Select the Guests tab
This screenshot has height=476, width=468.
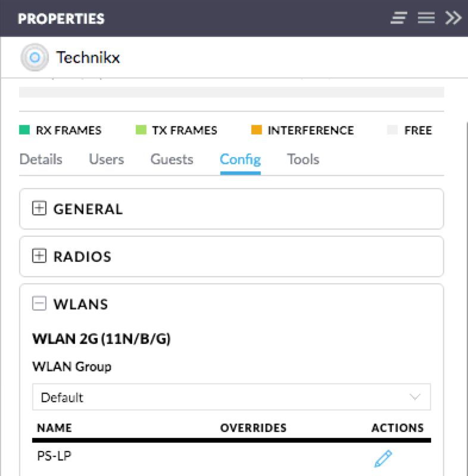[x=171, y=159]
